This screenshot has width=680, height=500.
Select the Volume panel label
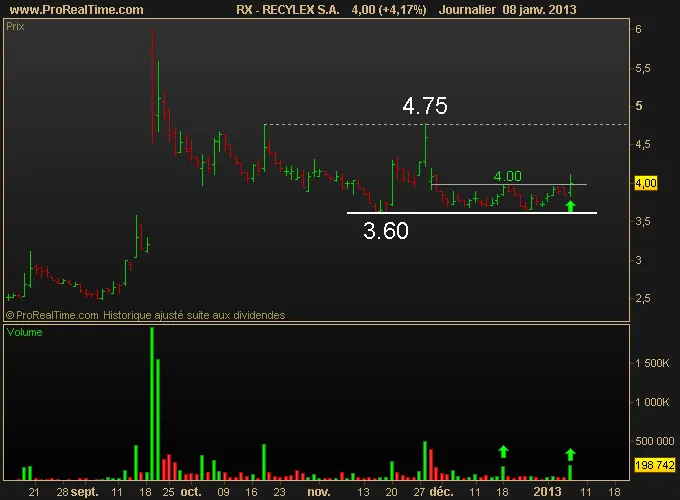point(24,332)
